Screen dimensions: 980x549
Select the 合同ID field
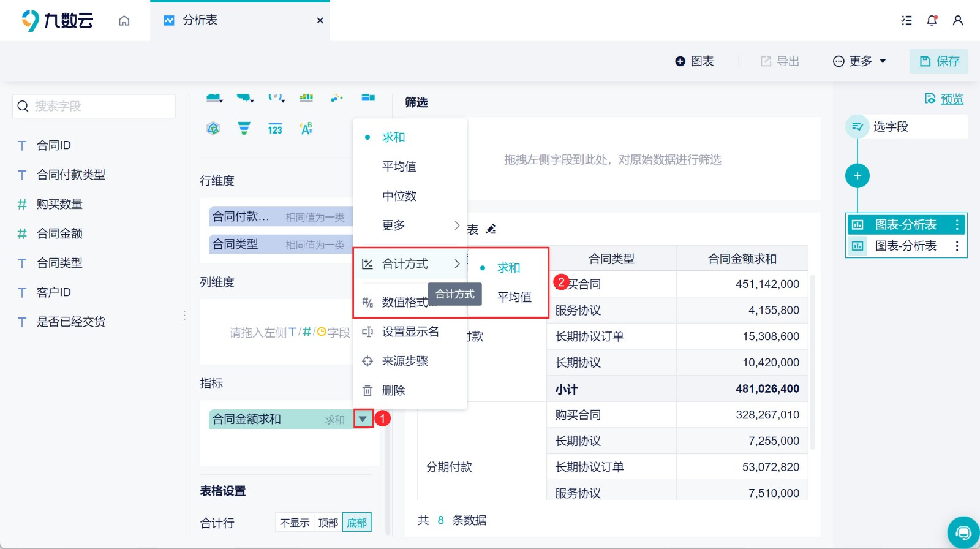click(54, 145)
